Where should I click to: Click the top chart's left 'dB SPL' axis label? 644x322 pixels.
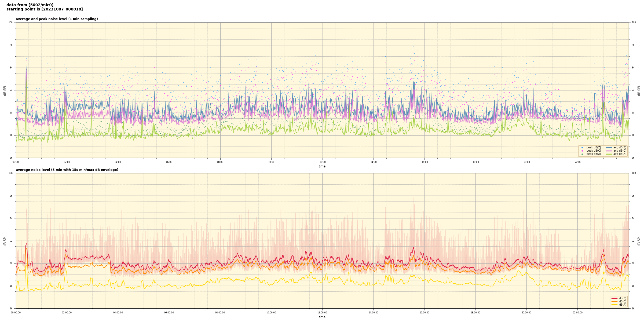[5, 90]
